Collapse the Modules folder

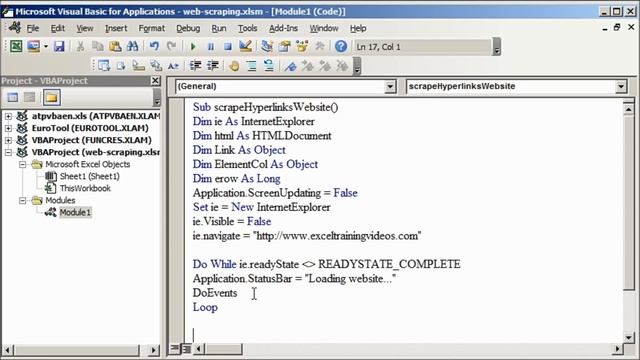click(23, 200)
